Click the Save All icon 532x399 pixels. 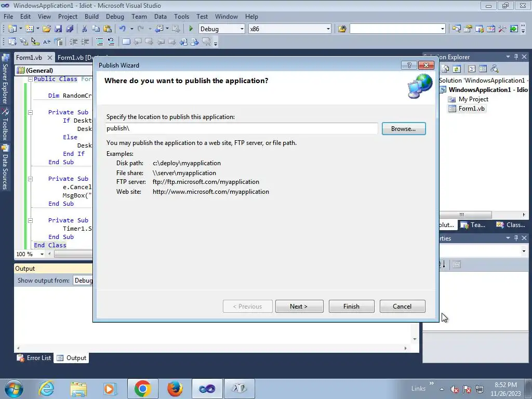(70, 29)
